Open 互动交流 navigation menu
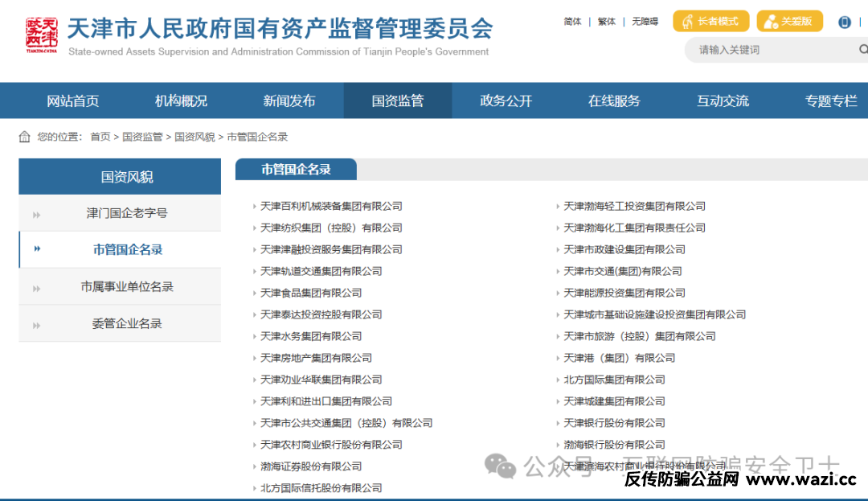The height and width of the screenshot is (501, 868). click(723, 101)
